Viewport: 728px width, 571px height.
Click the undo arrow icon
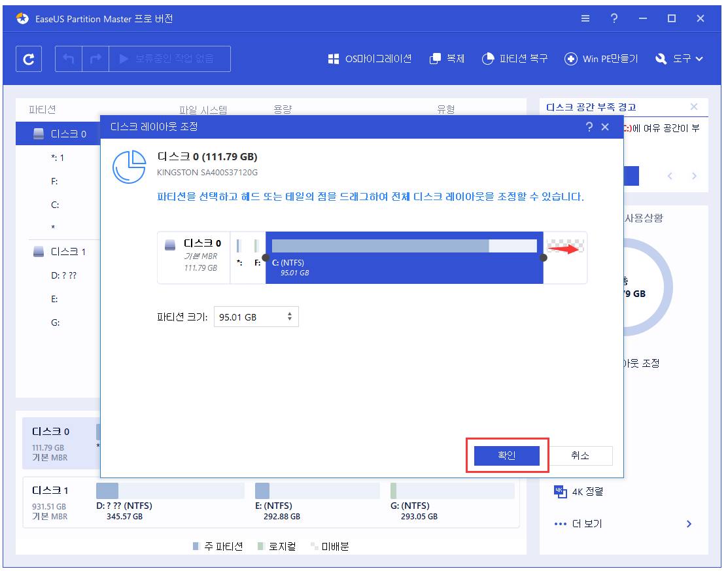(69, 58)
